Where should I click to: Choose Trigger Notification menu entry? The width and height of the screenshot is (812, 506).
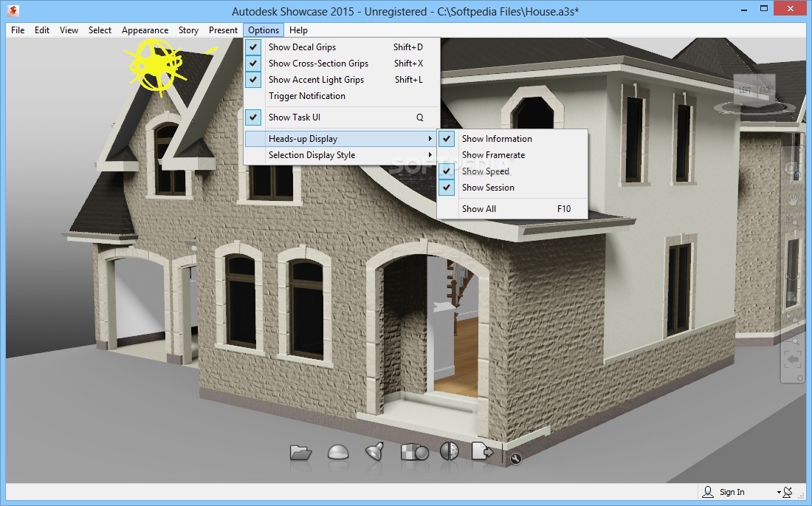click(x=342, y=96)
